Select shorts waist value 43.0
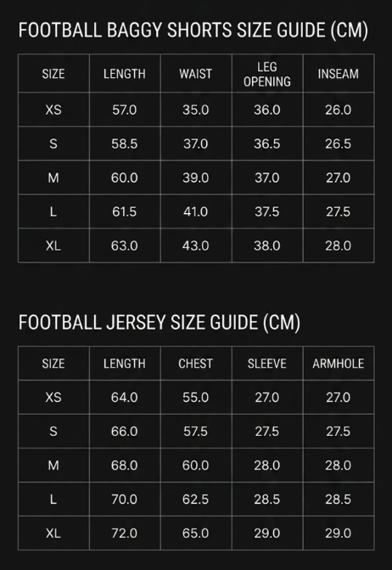The width and height of the screenshot is (392, 570). coord(196,245)
